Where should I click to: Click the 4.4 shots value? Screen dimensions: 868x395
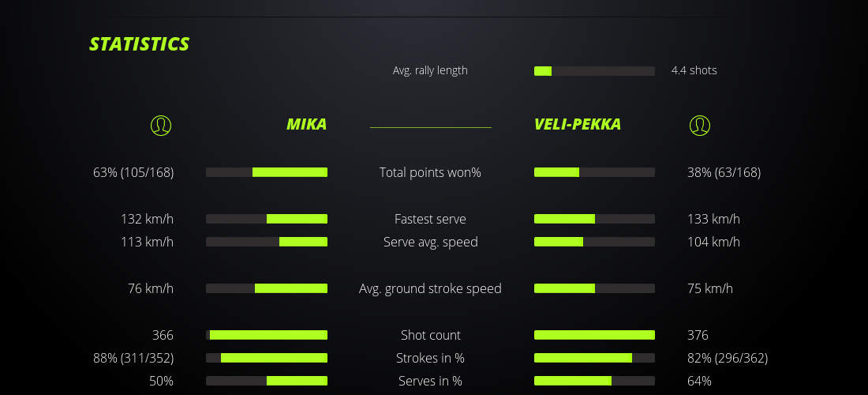tap(694, 70)
